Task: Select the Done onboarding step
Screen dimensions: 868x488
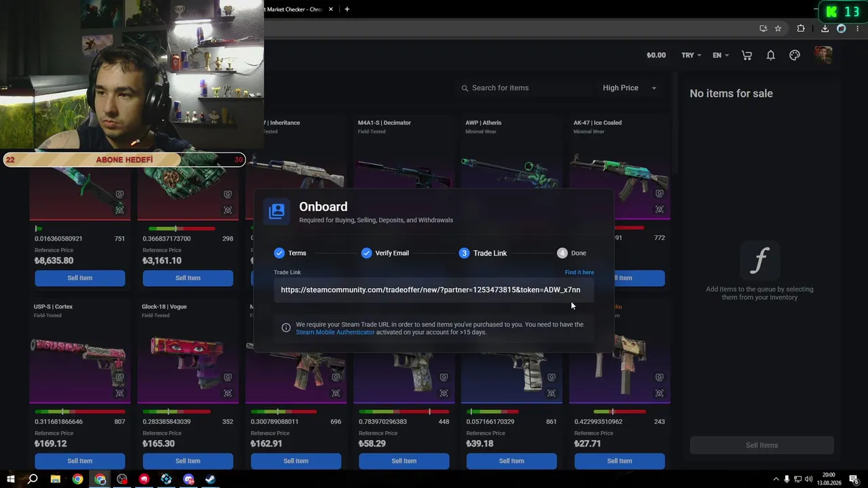Action: (572, 253)
